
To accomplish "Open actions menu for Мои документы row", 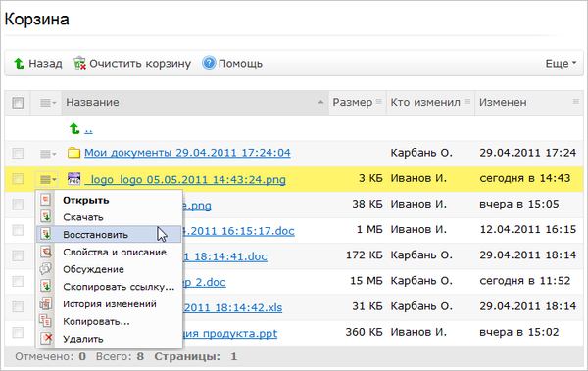I will [x=48, y=154].
